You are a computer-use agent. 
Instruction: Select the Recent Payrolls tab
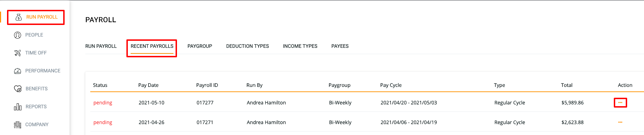(x=152, y=46)
